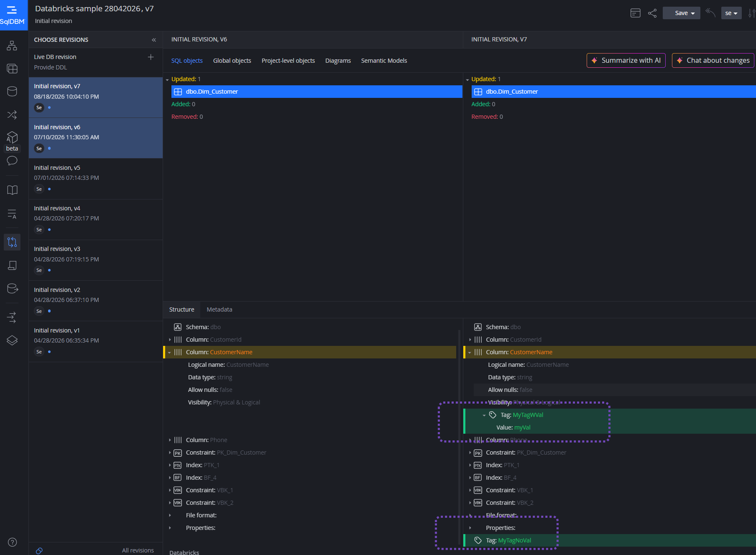Screen dimensions: 756x555
Task: Open the help question mark icon
Action: [13, 542]
